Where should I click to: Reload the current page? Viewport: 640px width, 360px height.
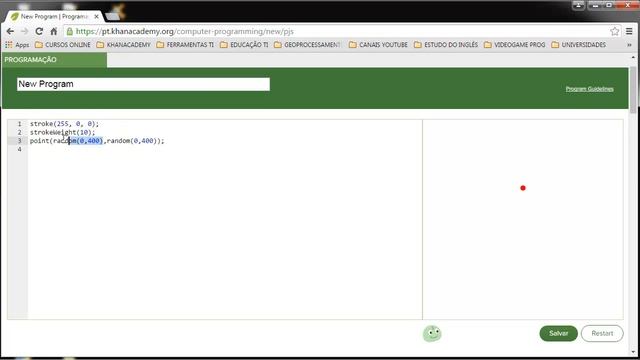(39, 31)
